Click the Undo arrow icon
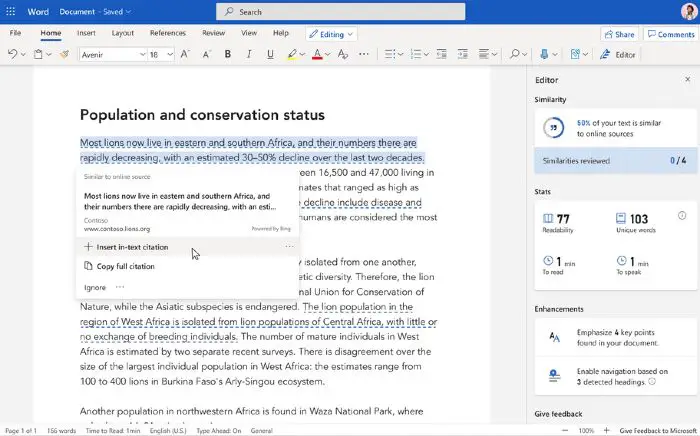700x436 pixels. pos(12,54)
